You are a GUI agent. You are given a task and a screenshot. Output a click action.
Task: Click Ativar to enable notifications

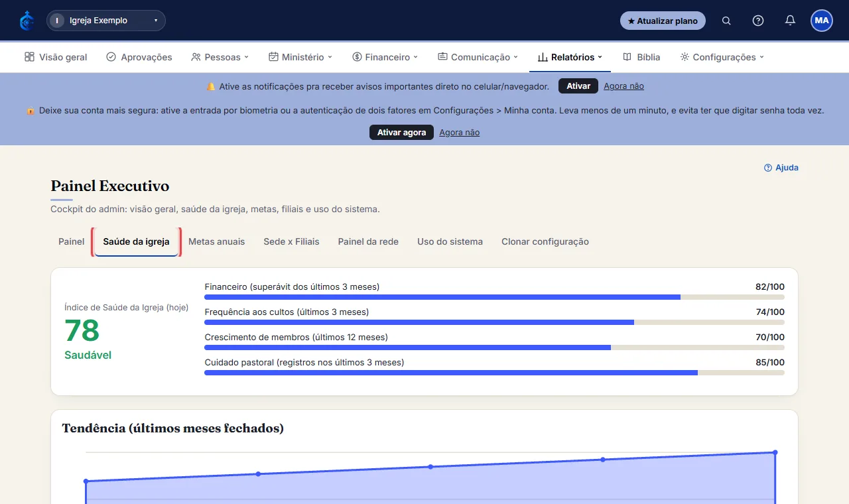pos(578,86)
